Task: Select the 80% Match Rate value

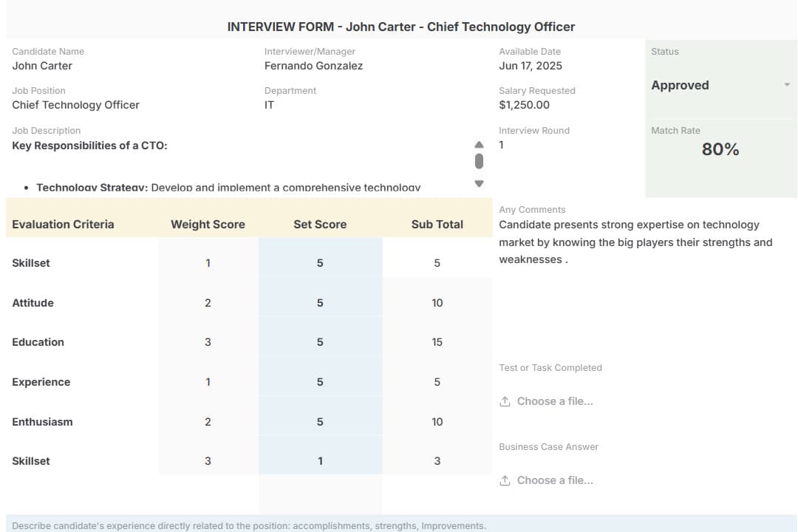Action: point(720,149)
